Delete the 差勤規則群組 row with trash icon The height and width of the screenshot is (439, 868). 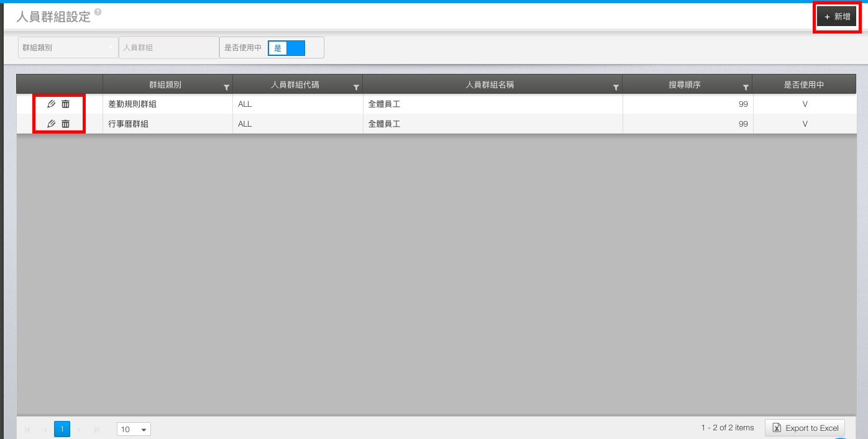click(65, 104)
